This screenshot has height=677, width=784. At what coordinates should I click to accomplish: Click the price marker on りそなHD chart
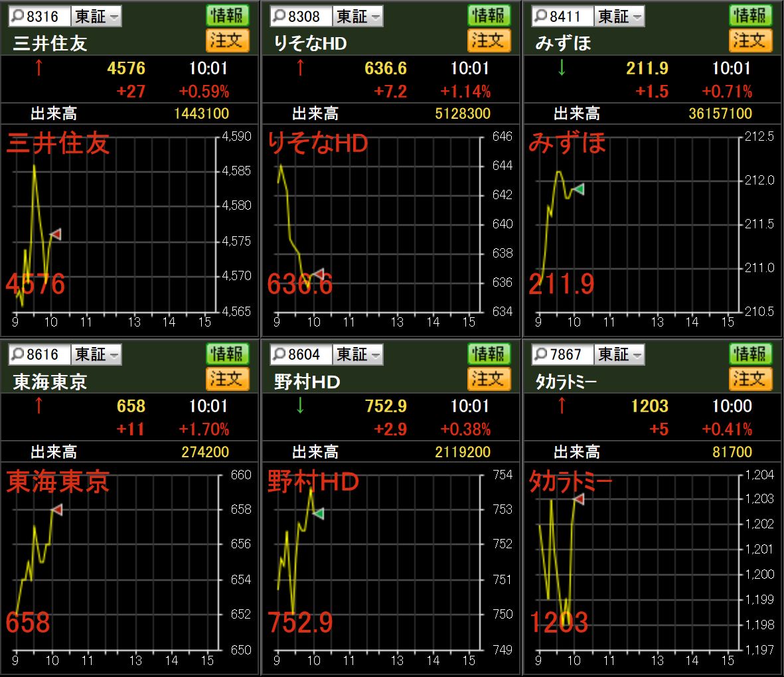tap(318, 273)
